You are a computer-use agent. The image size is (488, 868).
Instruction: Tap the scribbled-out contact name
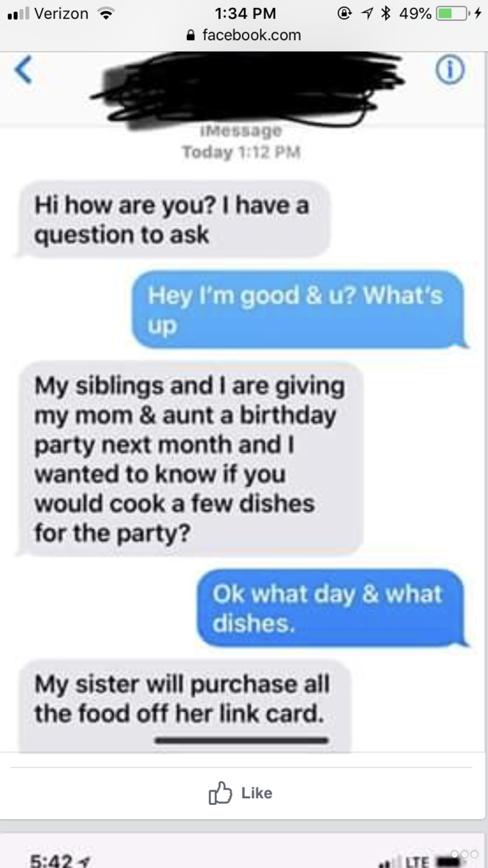249,82
